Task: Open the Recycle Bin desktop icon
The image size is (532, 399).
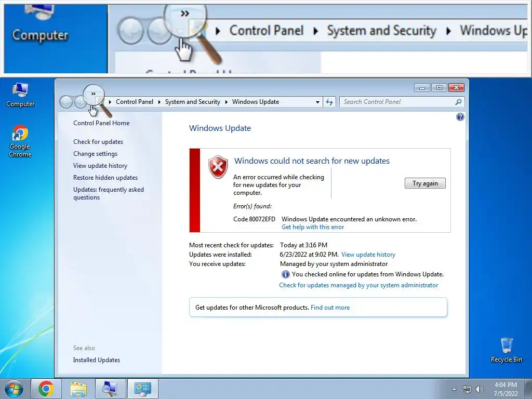Action: 506,350
